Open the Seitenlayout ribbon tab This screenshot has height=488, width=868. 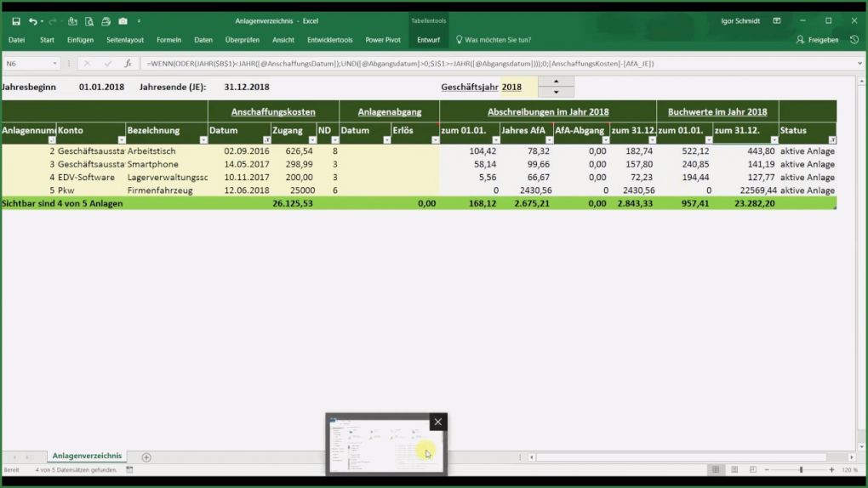tap(125, 40)
